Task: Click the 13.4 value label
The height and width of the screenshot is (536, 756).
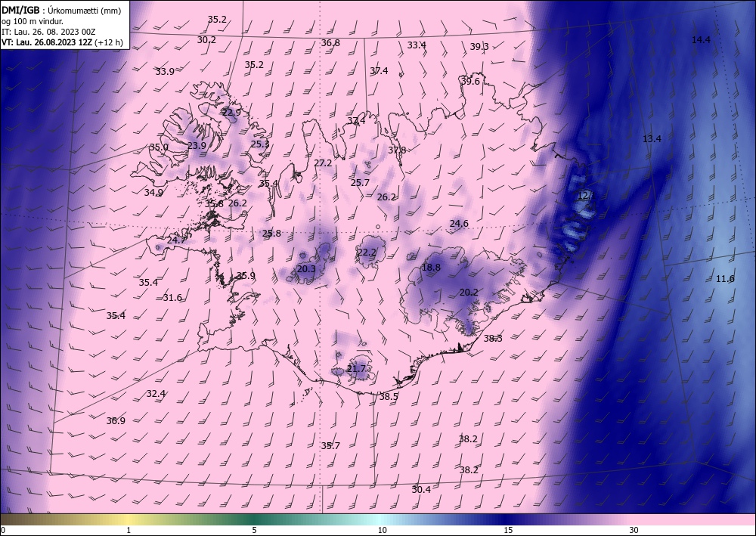Action: pos(652,139)
